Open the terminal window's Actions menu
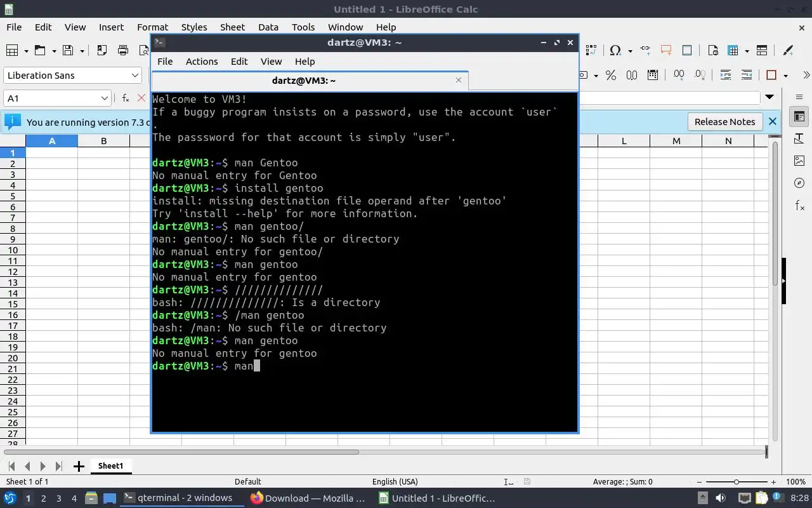The width and height of the screenshot is (812, 508). (x=202, y=61)
